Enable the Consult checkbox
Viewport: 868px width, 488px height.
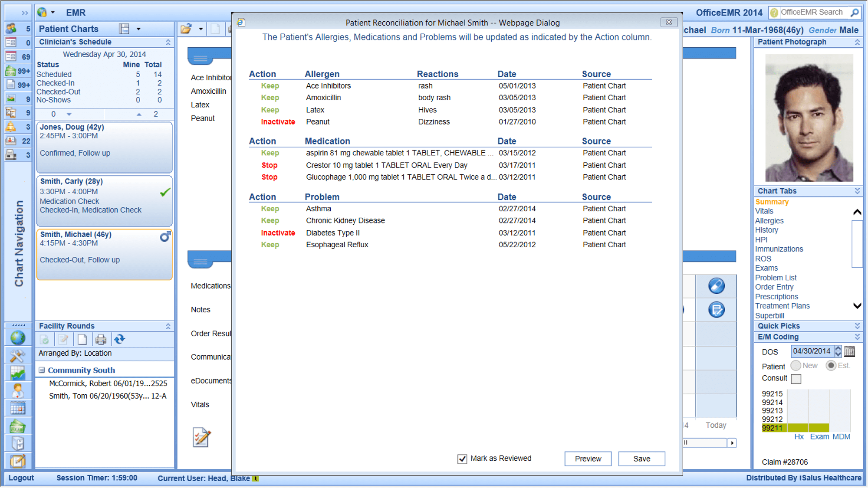click(x=796, y=379)
